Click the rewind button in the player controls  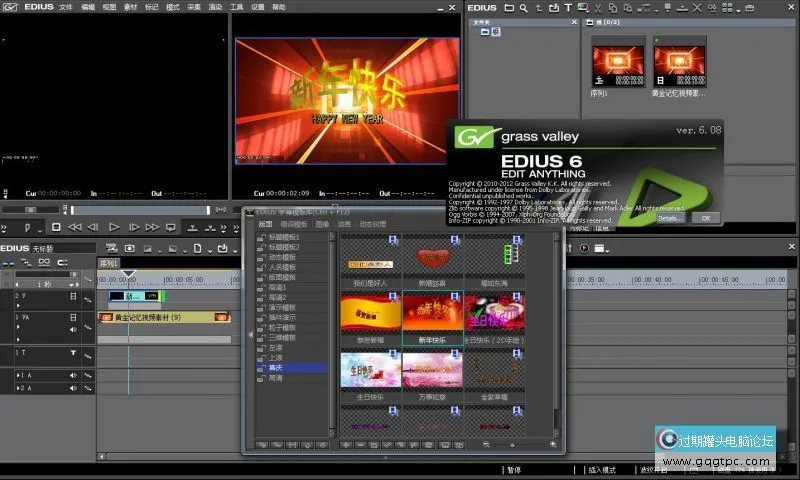76,227
